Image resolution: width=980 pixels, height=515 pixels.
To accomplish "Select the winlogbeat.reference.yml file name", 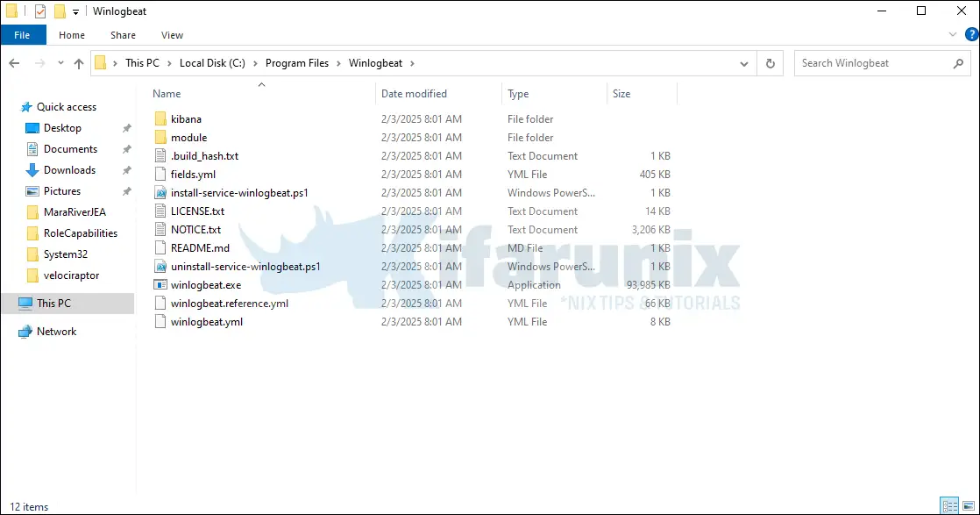I will [230, 304].
